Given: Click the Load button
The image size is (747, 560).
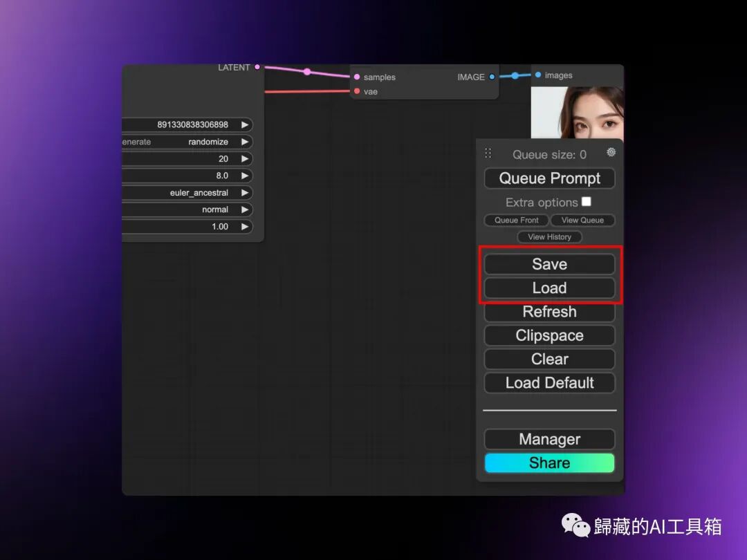Looking at the screenshot, I should 549,288.
